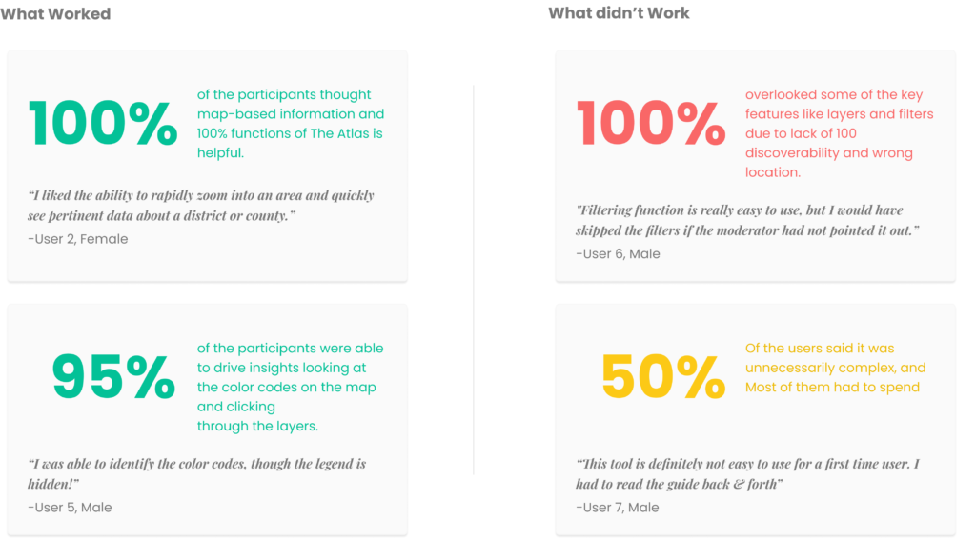Click the green 95% statistic
Viewport: 976px width, 560px height.
(x=113, y=376)
